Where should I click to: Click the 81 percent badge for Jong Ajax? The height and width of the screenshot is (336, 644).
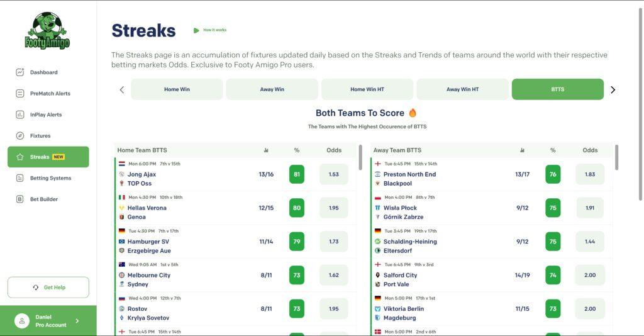coord(297,174)
